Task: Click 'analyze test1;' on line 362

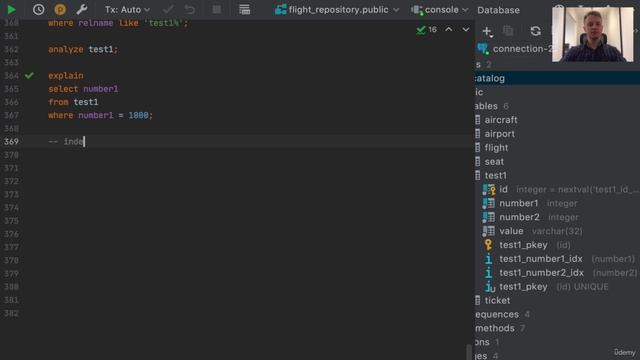Action: click(83, 49)
